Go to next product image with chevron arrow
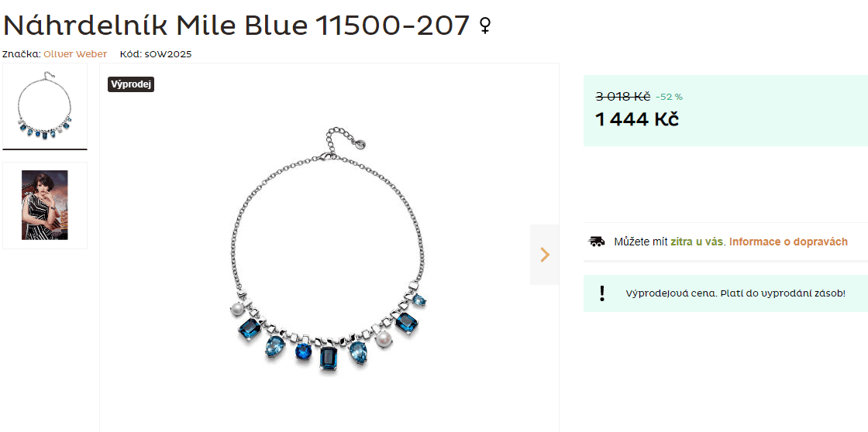Image resolution: width=868 pixels, height=432 pixels. point(545,255)
